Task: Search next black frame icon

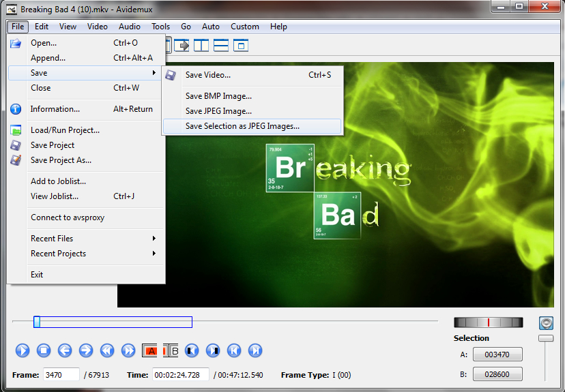Action: [x=213, y=350]
